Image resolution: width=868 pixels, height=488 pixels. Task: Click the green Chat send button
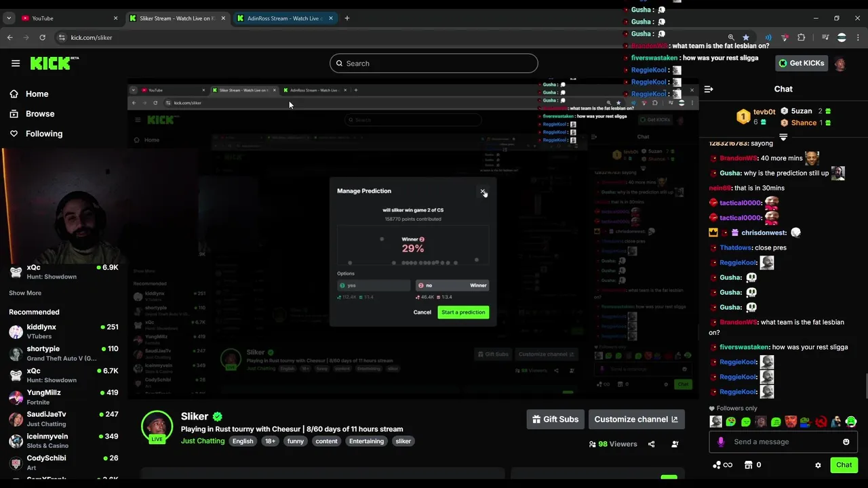[x=844, y=465]
